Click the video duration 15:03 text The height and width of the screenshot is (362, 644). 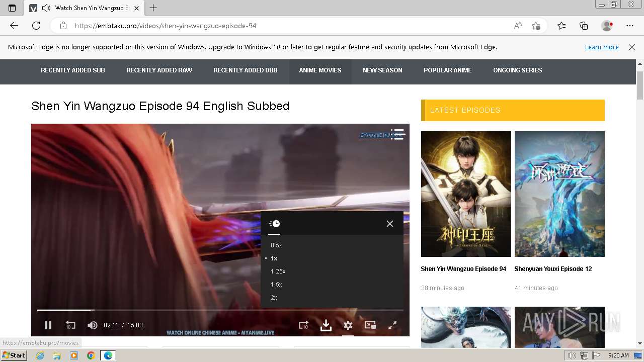135,325
